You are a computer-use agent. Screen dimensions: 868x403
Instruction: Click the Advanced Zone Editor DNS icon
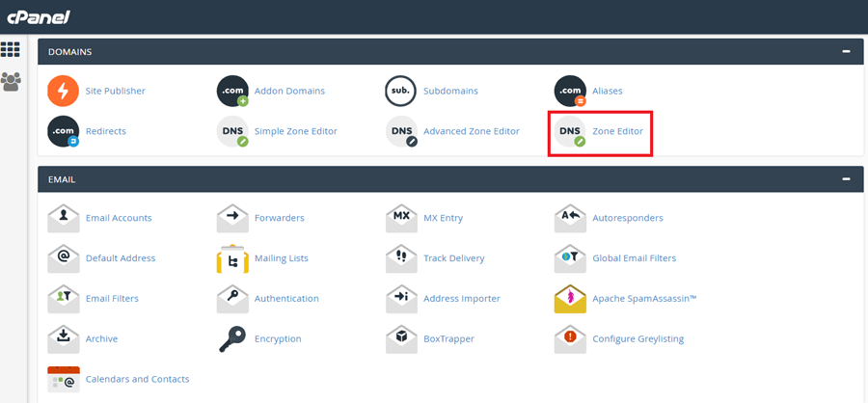point(401,131)
